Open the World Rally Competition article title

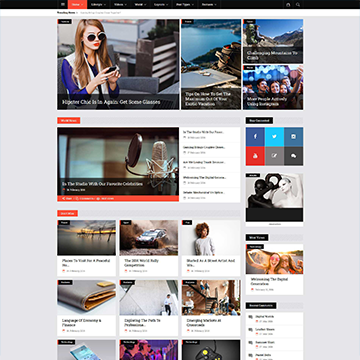pos(142,263)
